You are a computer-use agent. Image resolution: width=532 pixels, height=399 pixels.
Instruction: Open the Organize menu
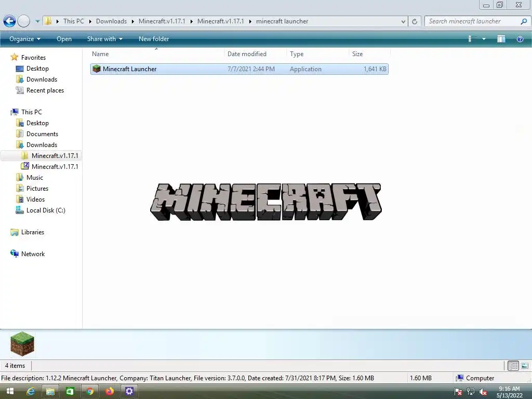tap(25, 39)
